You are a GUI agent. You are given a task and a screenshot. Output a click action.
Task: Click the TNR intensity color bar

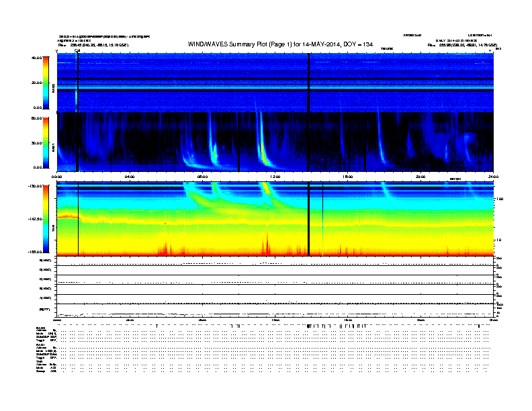coord(46,219)
